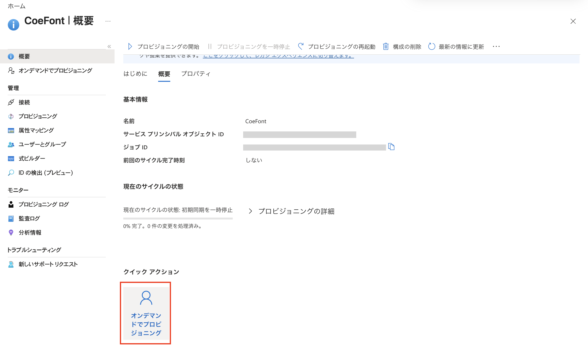Image resolution: width=588 pixels, height=364 pixels.
Task: Click the support agent icon beside 新しいサポート リクエスト
Action: pos(11,264)
